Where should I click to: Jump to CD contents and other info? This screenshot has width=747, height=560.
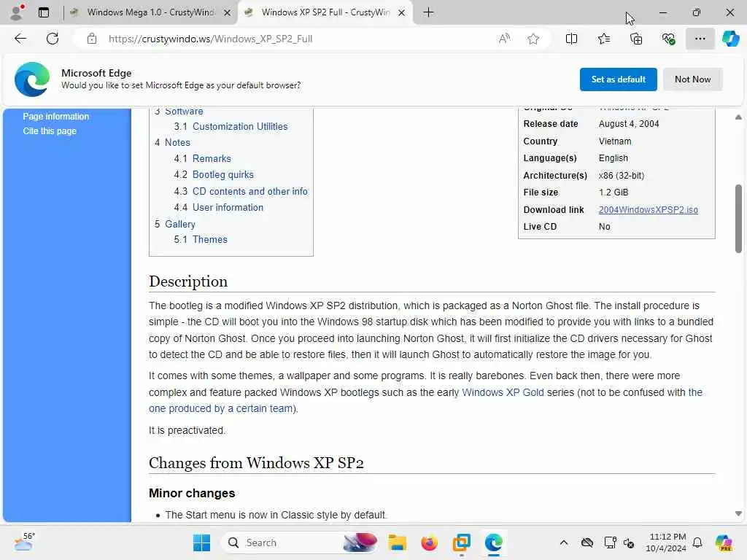coord(250,191)
